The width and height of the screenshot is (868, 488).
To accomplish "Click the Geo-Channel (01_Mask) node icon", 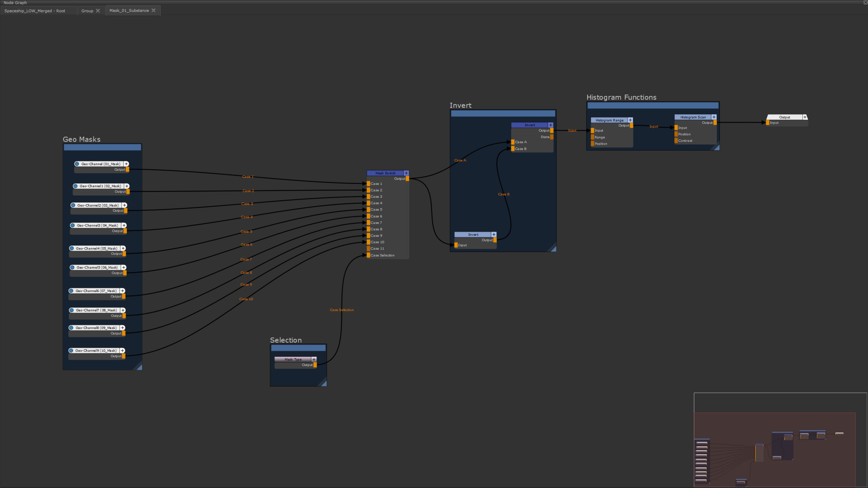I will 77,164.
